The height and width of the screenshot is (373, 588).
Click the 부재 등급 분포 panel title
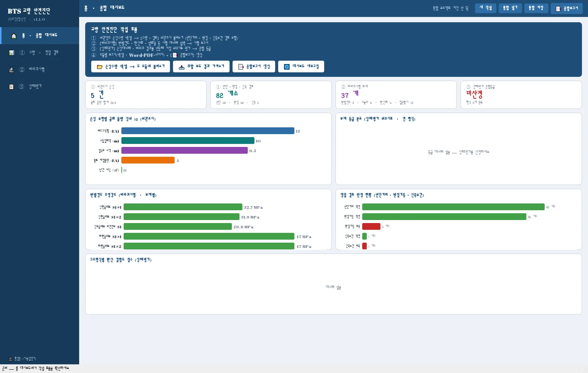pyautogui.click(x=378, y=119)
